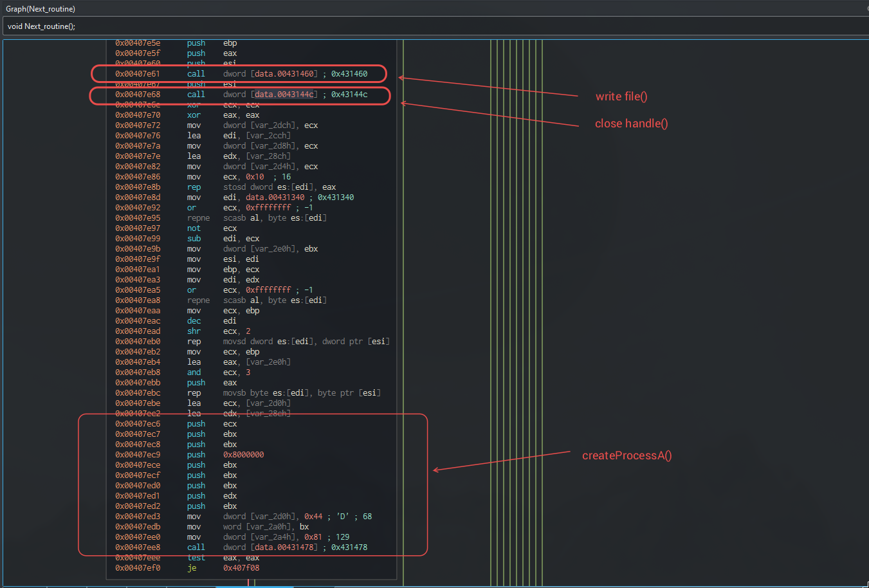This screenshot has height=588, width=869.
Task: Select address 0x00407e5f push eax line
Action: 176,53
